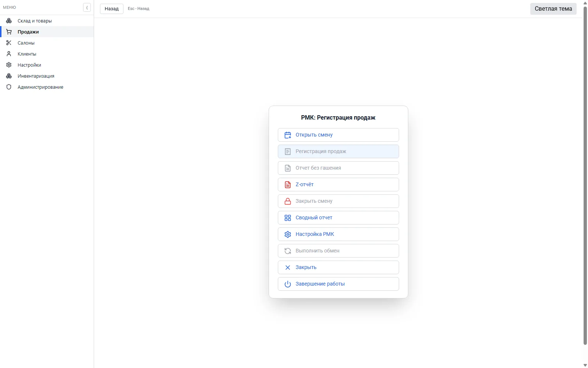Go to Клиенты menu item
This screenshot has height=368, width=588.
(47, 54)
